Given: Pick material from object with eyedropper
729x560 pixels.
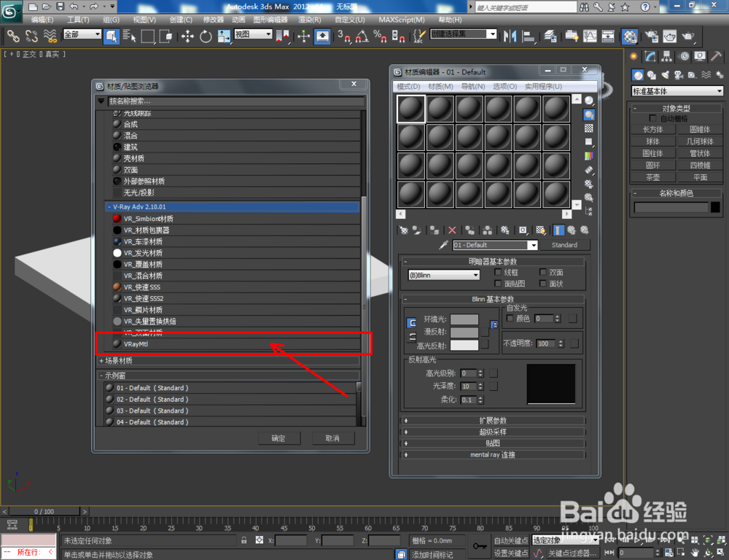Looking at the screenshot, I should point(443,245).
